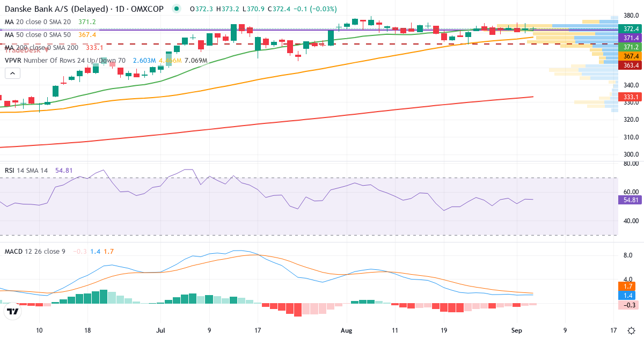Image resolution: width=644 pixels, height=338 pixels.
Task: Click the TradingView logo icon
Action: [13, 311]
